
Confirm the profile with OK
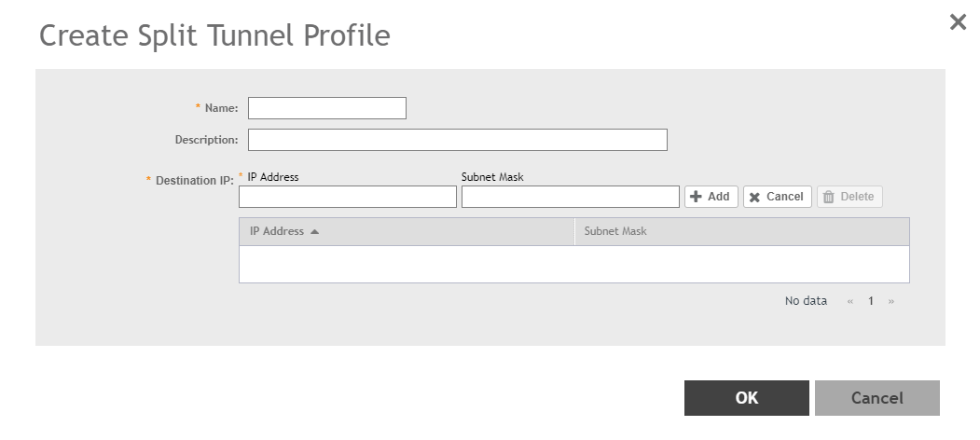click(x=746, y=398)
